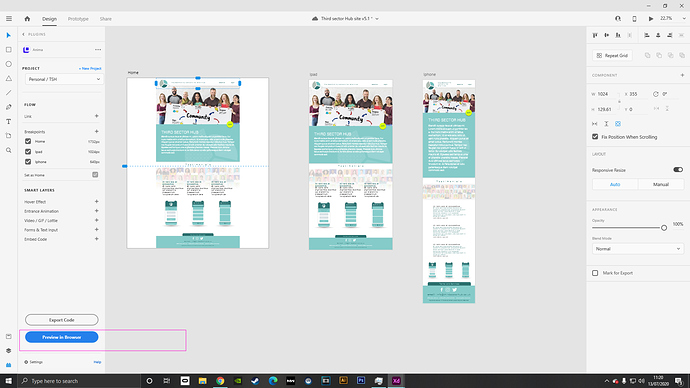
Task: Click the New Project link
Action: (x=90, y=69)
